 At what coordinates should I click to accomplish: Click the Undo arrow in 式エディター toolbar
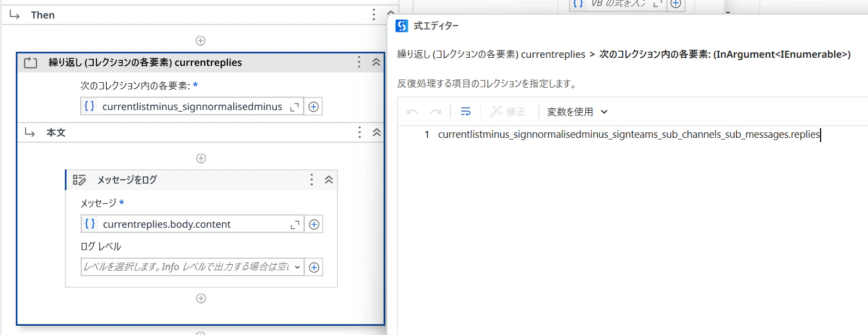click(x=412, y=112)
